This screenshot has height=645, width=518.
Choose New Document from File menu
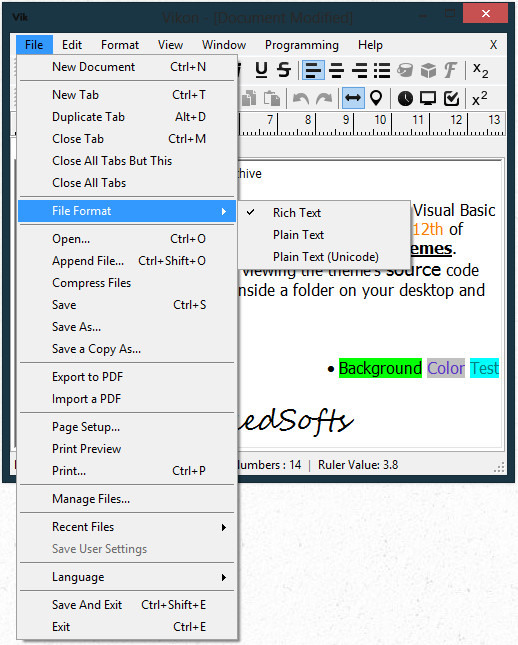(x=127, y=67)
